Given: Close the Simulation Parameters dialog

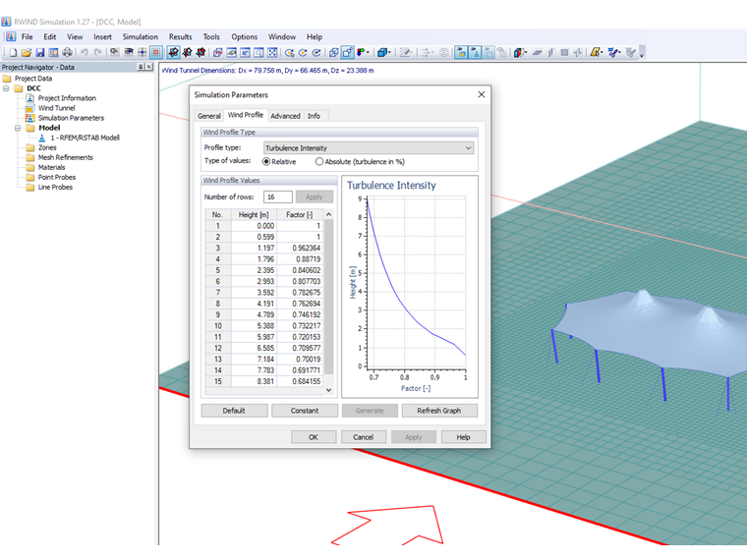Looking at the screenshot, I should coord(482,94).
